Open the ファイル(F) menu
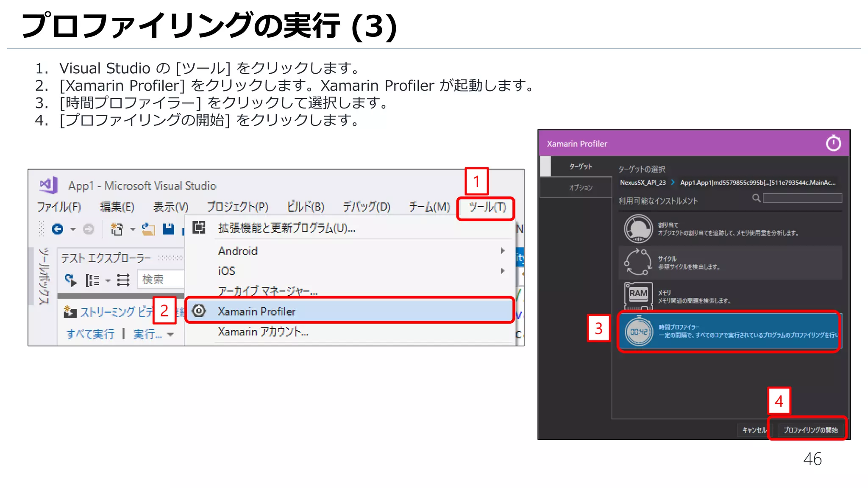The height and width of the screenshot is (488, 868). coord(59,207)
